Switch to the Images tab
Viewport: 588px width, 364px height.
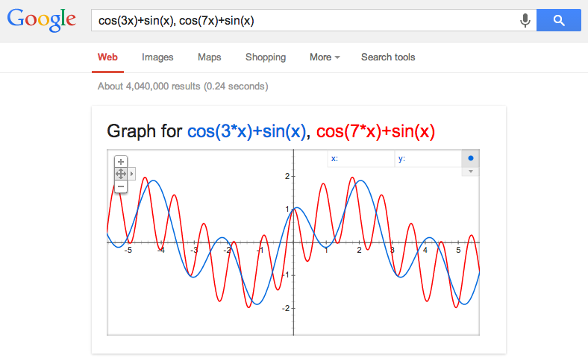tap(157, 57)
